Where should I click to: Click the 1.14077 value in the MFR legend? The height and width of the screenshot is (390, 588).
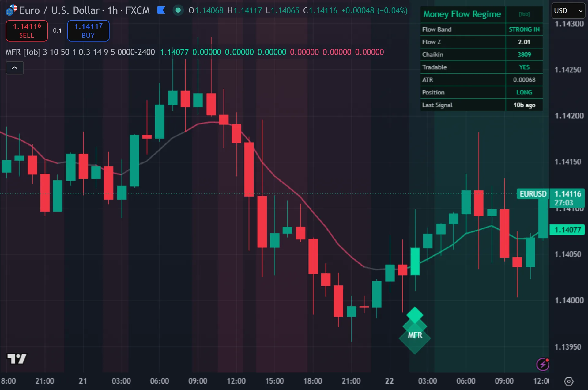click(174, 52)
